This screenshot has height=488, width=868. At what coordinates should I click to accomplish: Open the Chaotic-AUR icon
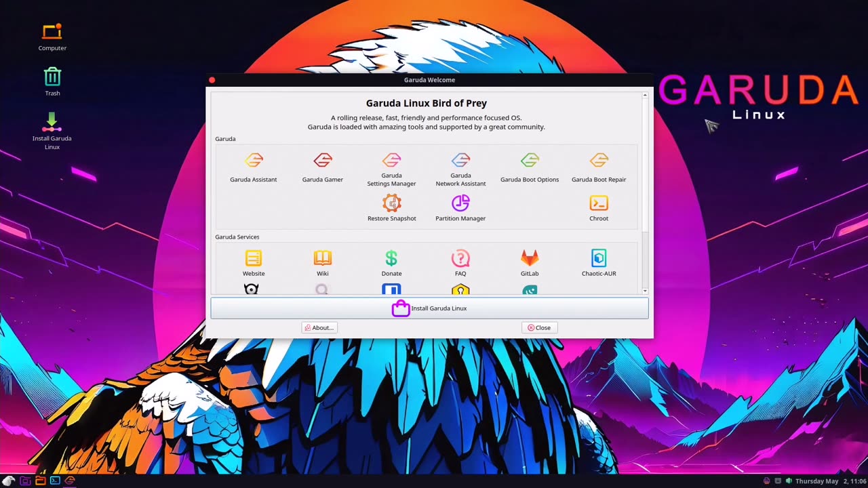pyautogui.click(x=599, y=263)
